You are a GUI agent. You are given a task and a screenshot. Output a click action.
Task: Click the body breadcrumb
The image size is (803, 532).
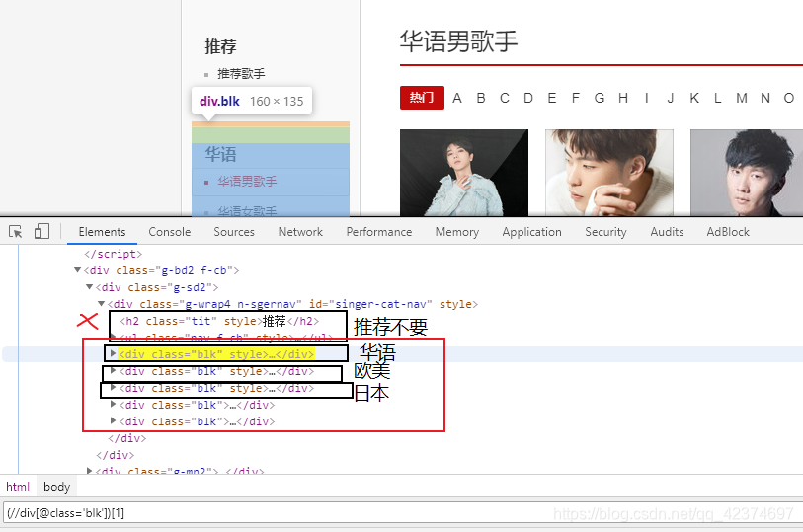tap(57, 487)
